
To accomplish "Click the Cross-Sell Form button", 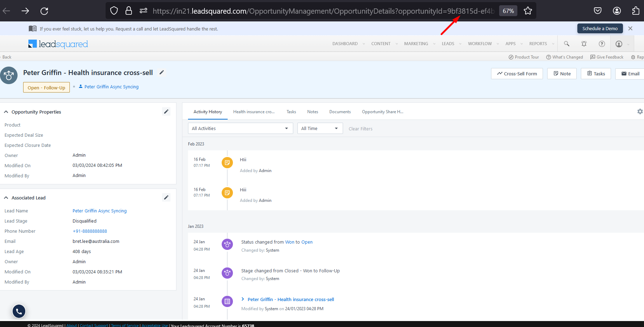I will click(x=517, y=74).
